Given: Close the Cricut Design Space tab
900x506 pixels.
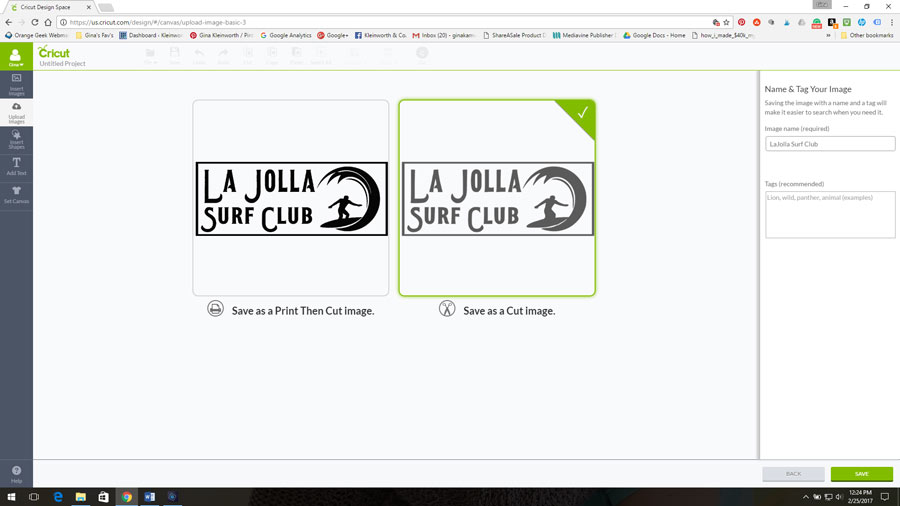Looking at the screenshot, I should [88, 7].
